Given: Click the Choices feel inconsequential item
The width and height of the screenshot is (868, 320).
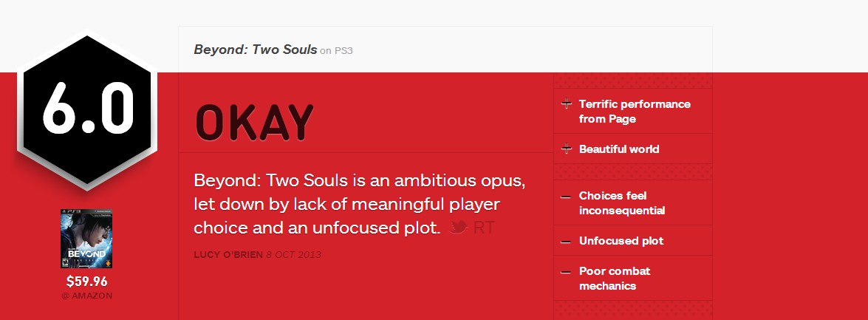Looking at the screenshot, I should (x=633, y=202).
